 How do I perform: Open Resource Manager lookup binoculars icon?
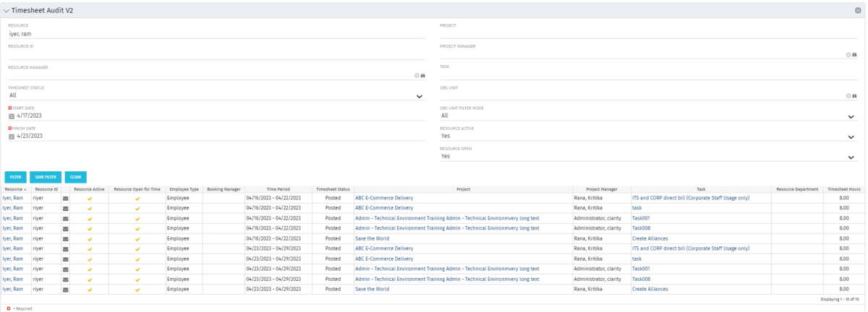click(423, 74)
